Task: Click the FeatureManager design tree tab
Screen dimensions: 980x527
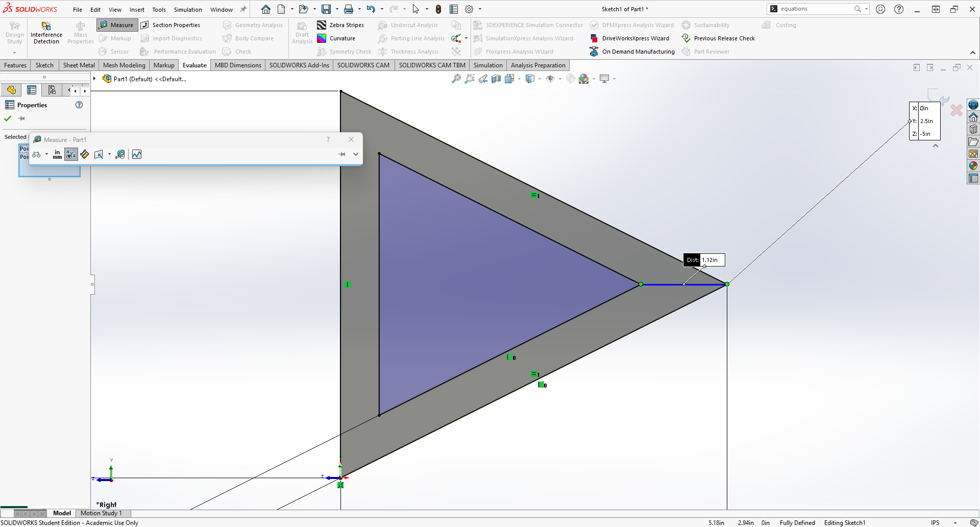Action: (11, 90)
